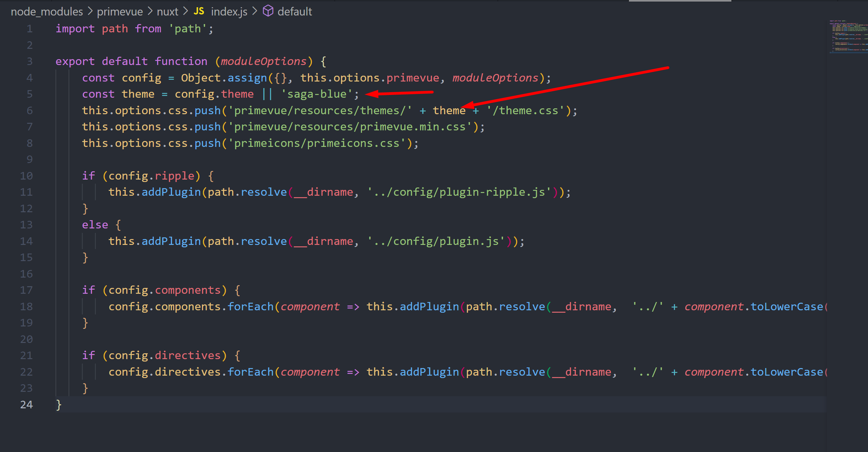Screen dimensions: 868x452
Task: Open the primevue breadcrumb dropdown
Action: pyautogui.click(x=120, y=11)
